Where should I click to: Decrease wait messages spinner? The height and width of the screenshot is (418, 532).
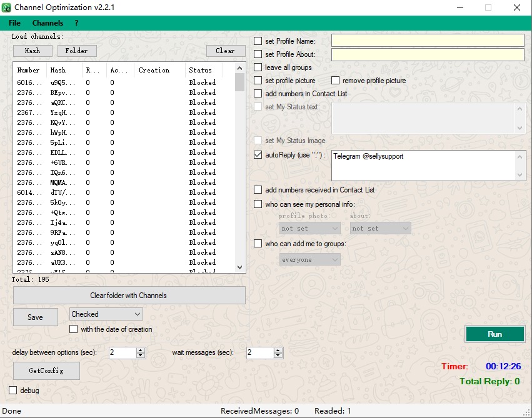[x=278, y=356]
